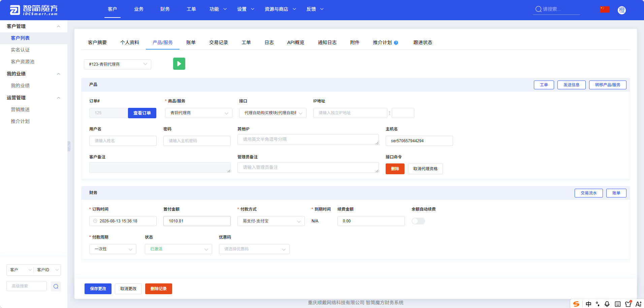Open the 设置 top menu
The width and height of the screenshot is (644, 308).
pos(246,9)
